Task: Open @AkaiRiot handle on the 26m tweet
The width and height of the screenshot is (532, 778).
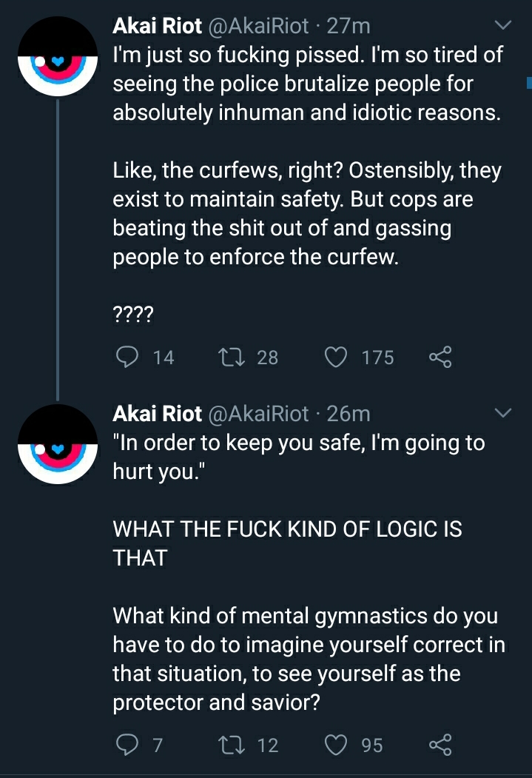Action: 258,414
